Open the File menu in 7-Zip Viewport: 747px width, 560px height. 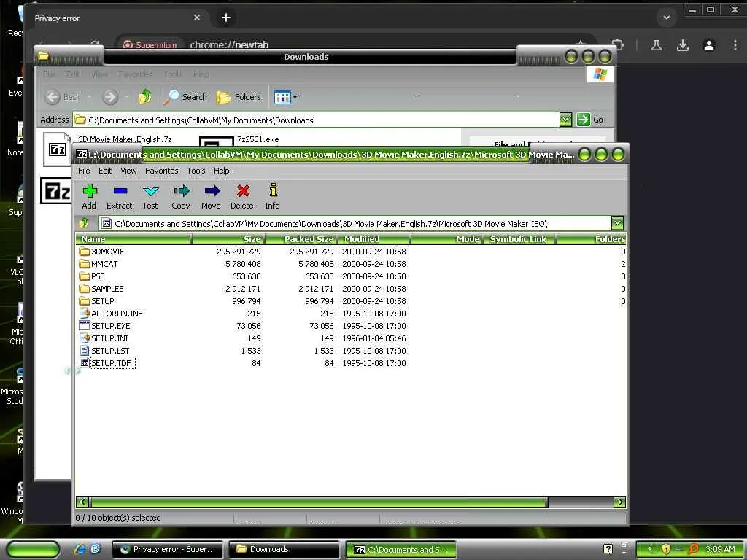84,171
